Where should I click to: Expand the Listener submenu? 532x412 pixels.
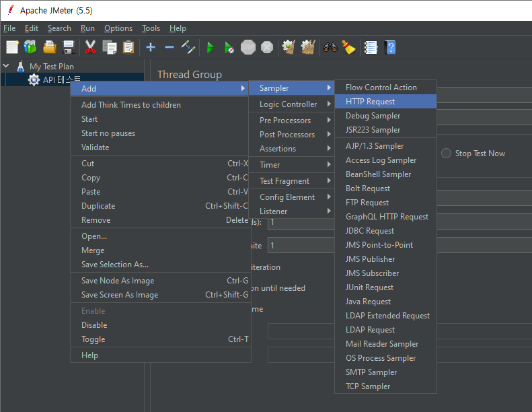pos(291,211)
